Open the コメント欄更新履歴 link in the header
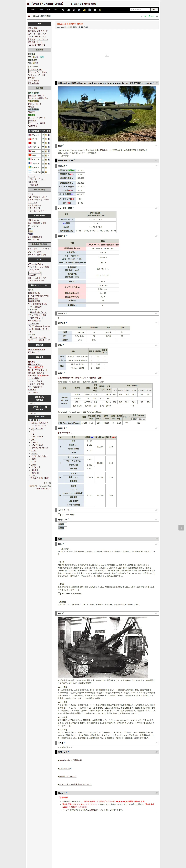This screenshot has width=186, height=868. 85,4
